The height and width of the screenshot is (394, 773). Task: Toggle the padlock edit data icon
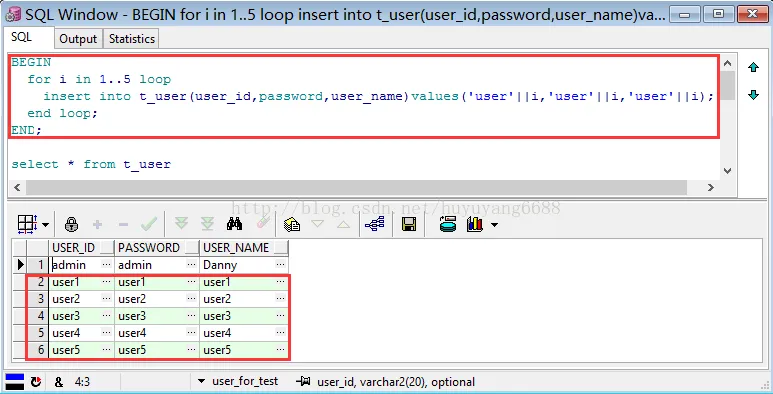point(71,225)
